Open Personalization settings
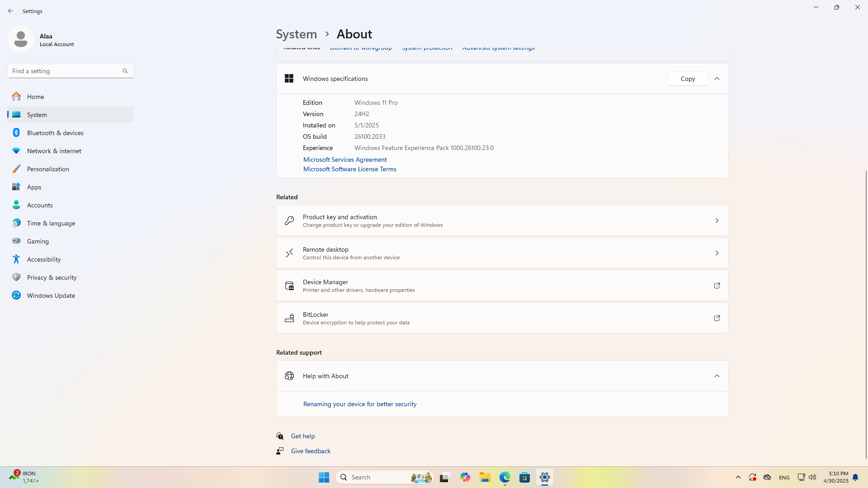This screenshot has width=868, height=488. click(x=71, y=169)
